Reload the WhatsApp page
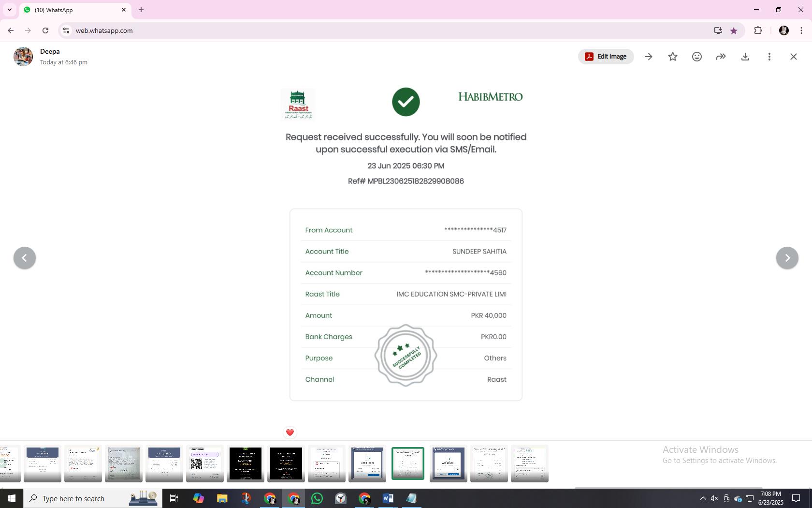Screen dimensions: 812x508 pos(45,30)
